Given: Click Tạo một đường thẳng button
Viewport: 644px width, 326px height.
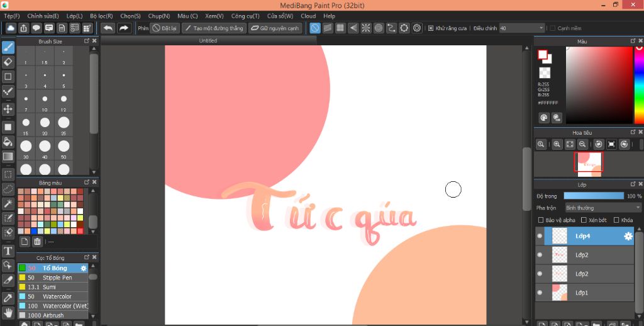Looking at the screenshot, I should coord(214,28).
